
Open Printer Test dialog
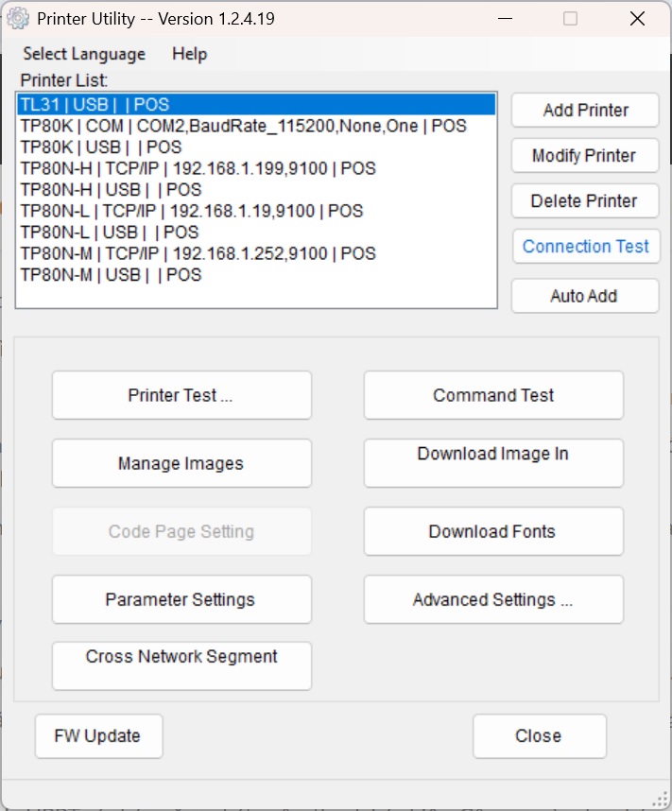click(x=181, y=395)
